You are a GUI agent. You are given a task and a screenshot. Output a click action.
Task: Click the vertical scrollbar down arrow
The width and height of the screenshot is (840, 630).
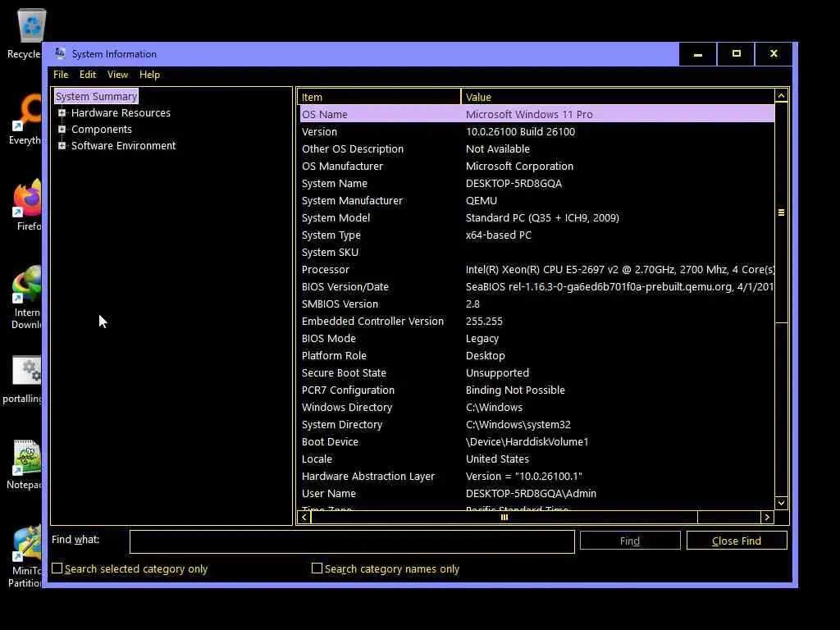[781, 503]
